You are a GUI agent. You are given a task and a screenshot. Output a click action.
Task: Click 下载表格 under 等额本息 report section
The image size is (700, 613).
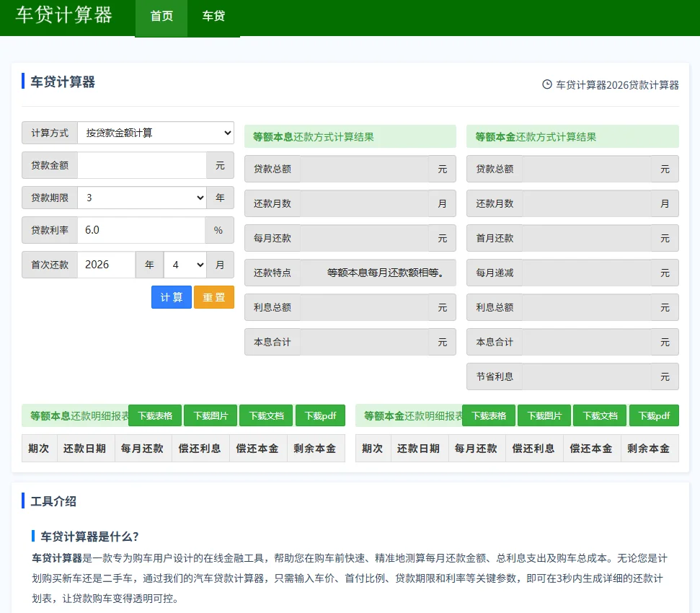(154, 415)
